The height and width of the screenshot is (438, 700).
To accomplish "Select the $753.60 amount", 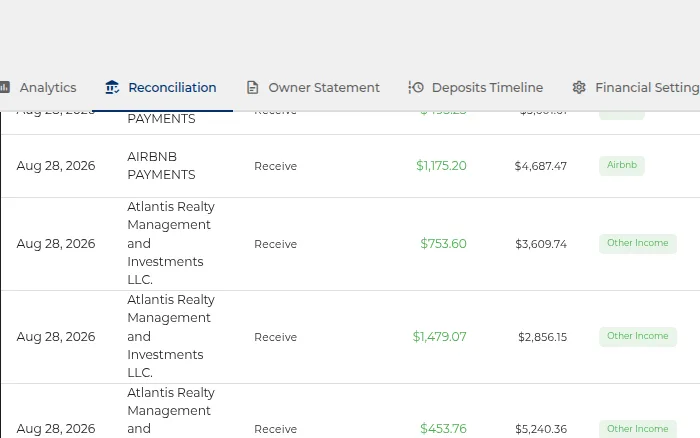I will point(443,244).
